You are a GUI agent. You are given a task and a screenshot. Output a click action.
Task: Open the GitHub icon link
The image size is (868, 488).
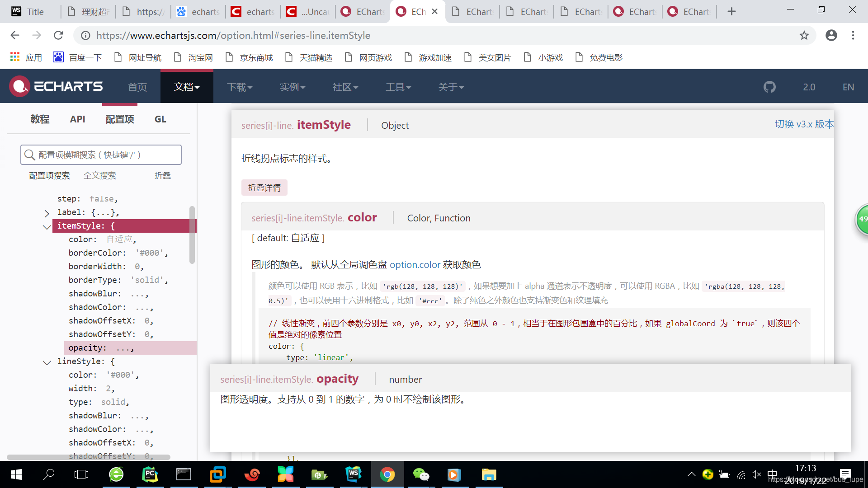769,87
